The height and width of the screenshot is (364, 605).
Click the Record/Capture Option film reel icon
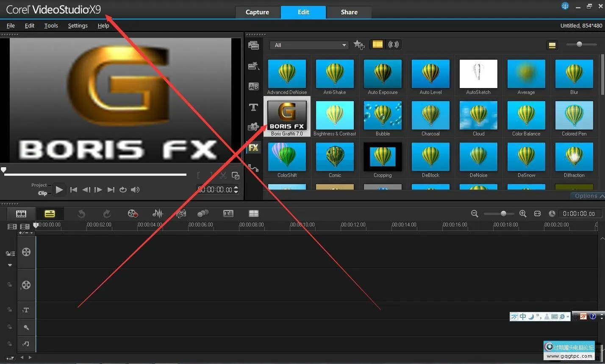(133, 214)
